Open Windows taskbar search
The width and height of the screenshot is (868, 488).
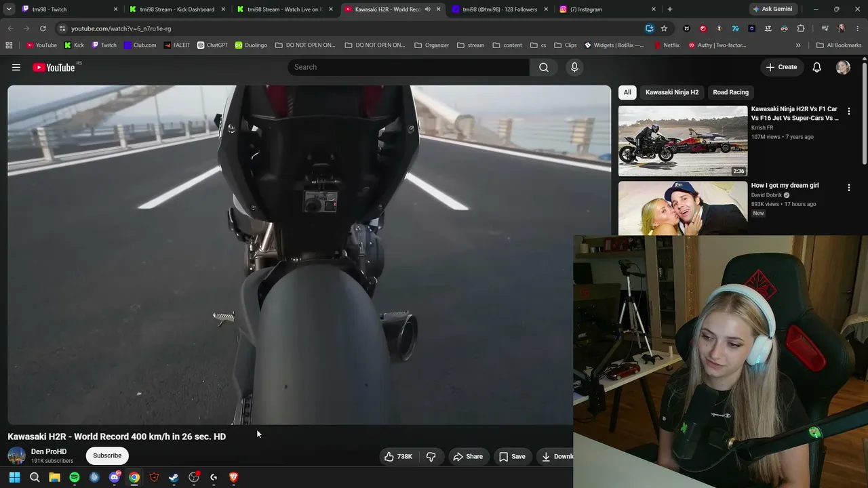35,477
